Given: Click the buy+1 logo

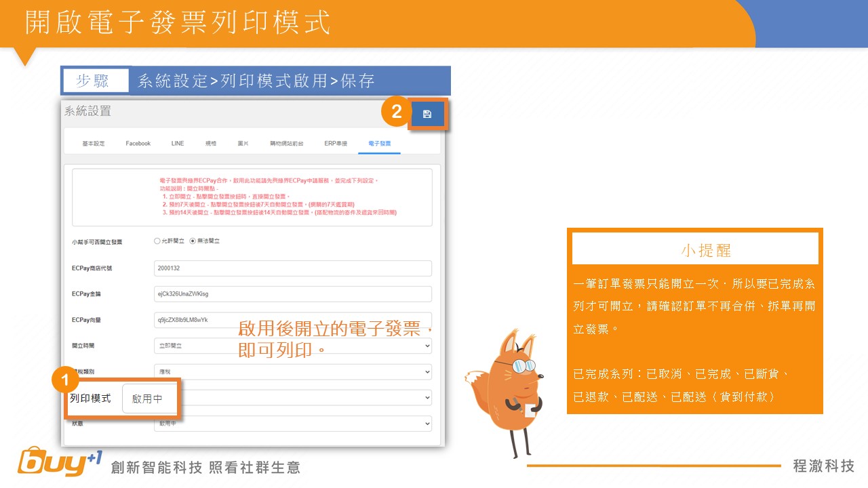Looking at the screenshot, I should pos(60,462).
